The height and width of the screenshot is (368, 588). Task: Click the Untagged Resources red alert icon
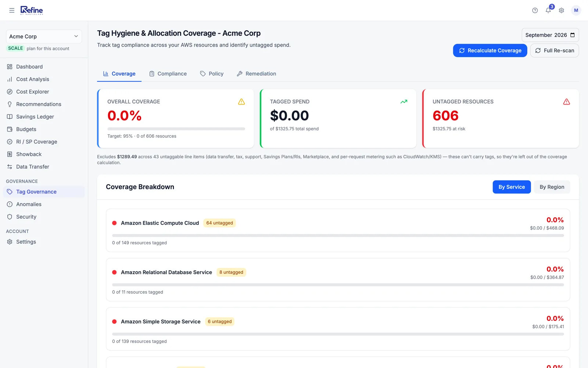pos(567,102)
